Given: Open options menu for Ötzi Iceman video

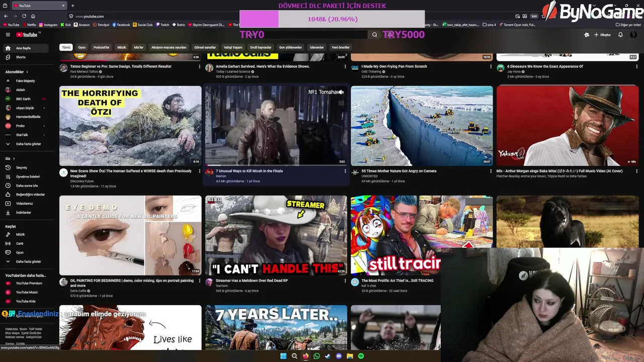Looking at the screenshot, I should 199,171.
